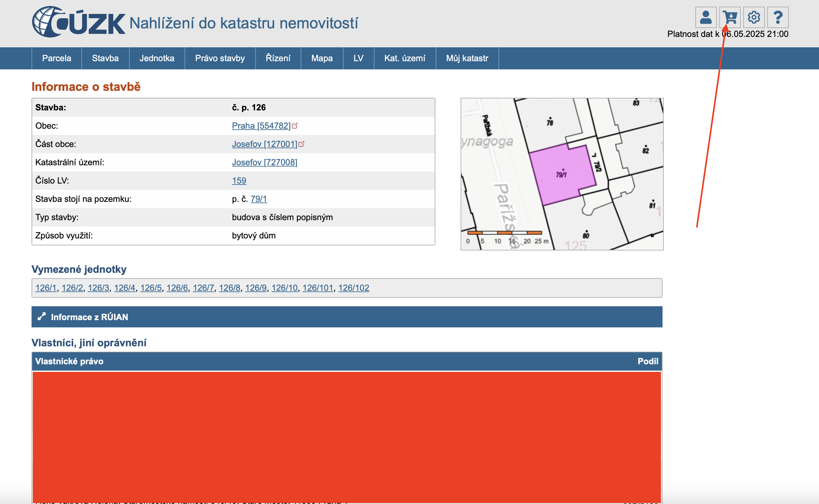Image resolution: width=819 pixels, height=504 pixels.
Task: Open settings gear icon in header
Action: (754, 17)
